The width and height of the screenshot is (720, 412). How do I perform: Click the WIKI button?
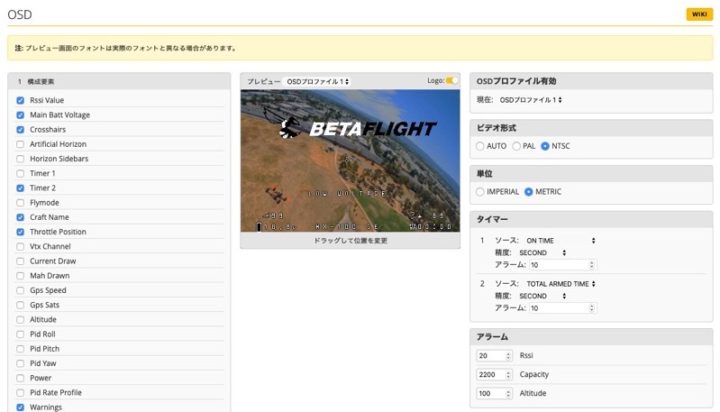click(x=696, y=14)
